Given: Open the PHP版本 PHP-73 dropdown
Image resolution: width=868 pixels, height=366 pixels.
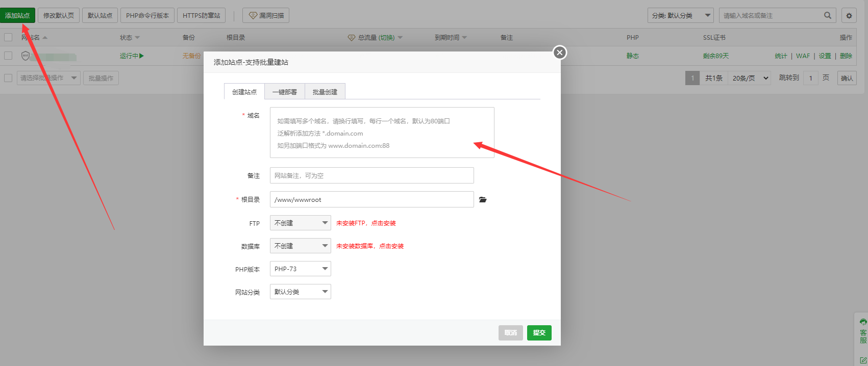Looking at the screenshot, I should (301, 269).
